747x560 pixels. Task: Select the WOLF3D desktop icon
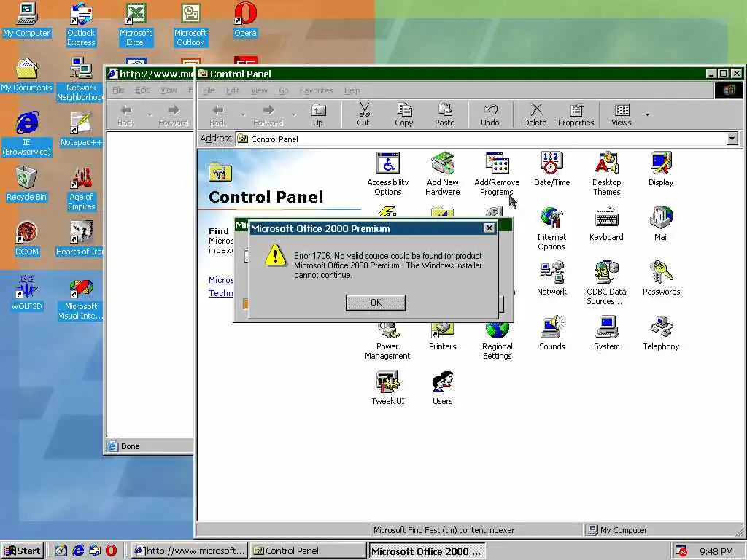[x=27, y=294]
